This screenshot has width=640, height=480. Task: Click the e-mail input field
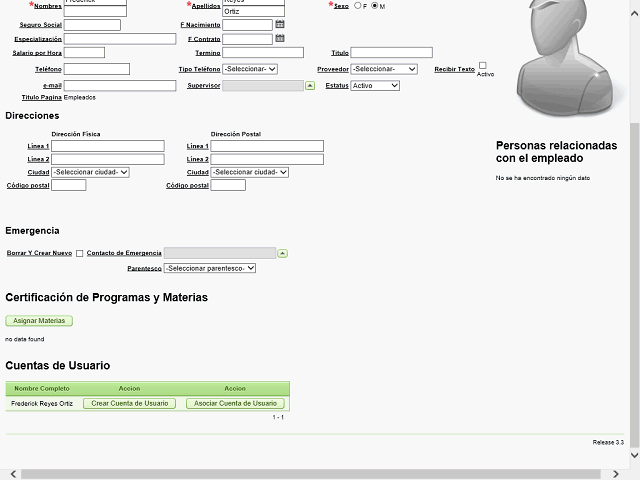tap(97, 86)
